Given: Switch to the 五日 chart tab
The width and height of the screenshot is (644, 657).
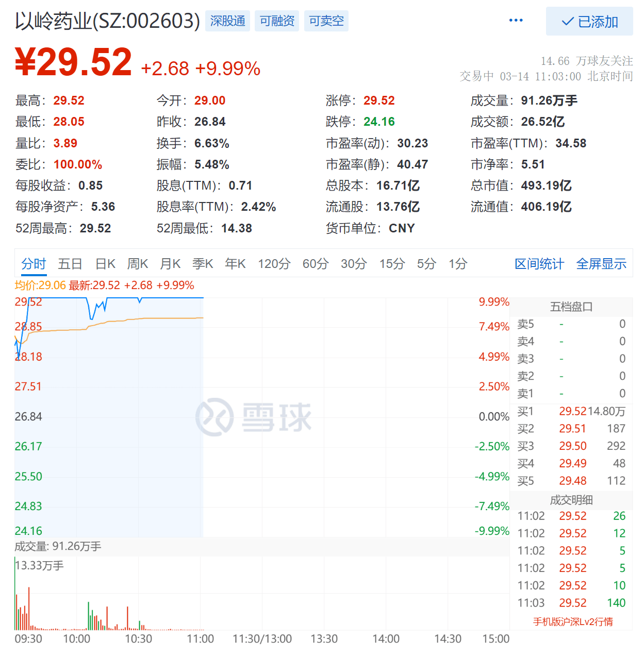Looking at the screenshot, I should (x=70, y=263).
